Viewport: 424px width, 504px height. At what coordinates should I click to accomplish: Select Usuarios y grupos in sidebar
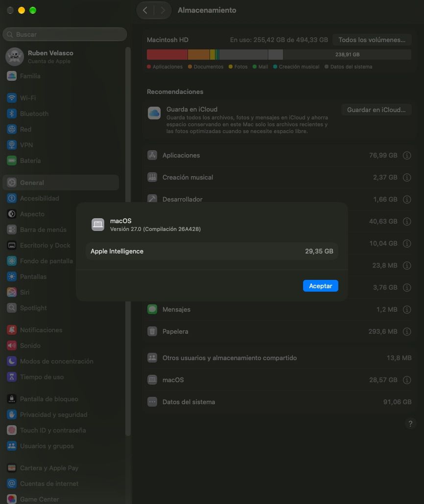point(61,446)
